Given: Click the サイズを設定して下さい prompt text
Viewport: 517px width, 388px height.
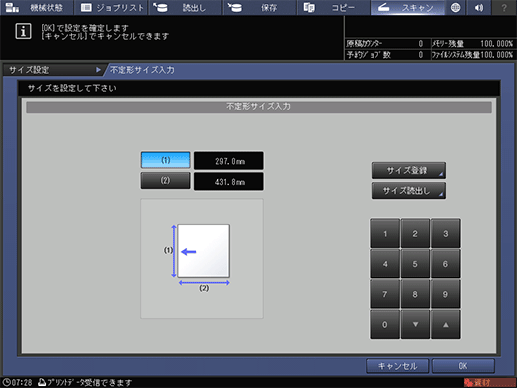Looking at the screenshot, I should [72, 88].
